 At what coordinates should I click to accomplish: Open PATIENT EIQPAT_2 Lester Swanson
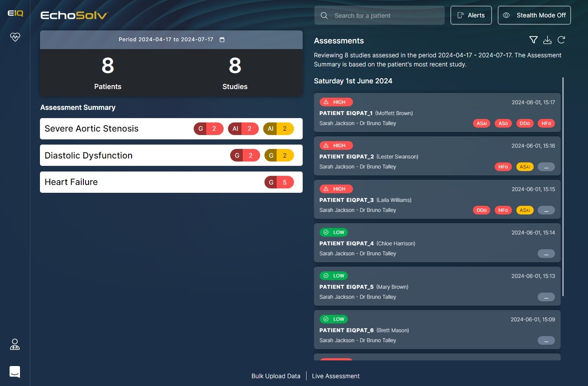coord(437,156)
